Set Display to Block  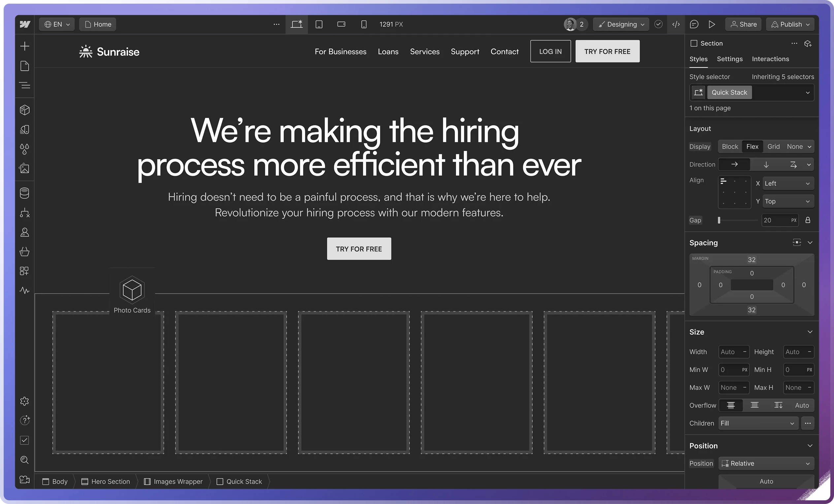pyautogui.click(x=730, y=146)
